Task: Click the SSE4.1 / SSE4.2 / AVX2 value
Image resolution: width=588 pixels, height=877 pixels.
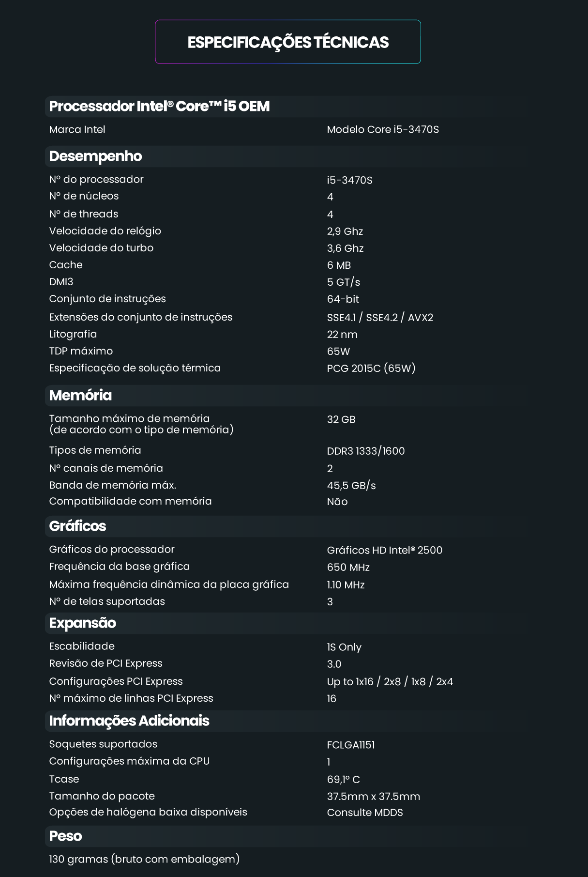Action: point(380,317)
